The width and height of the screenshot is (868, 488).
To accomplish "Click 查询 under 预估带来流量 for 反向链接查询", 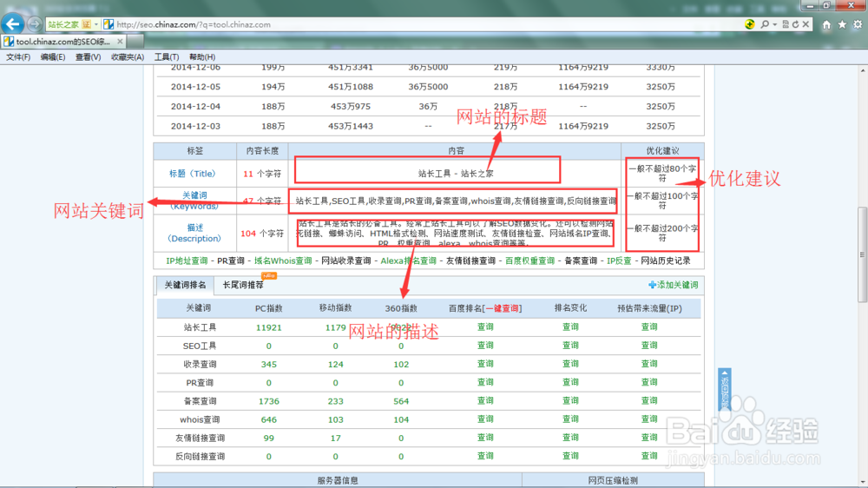I will 649,457.
